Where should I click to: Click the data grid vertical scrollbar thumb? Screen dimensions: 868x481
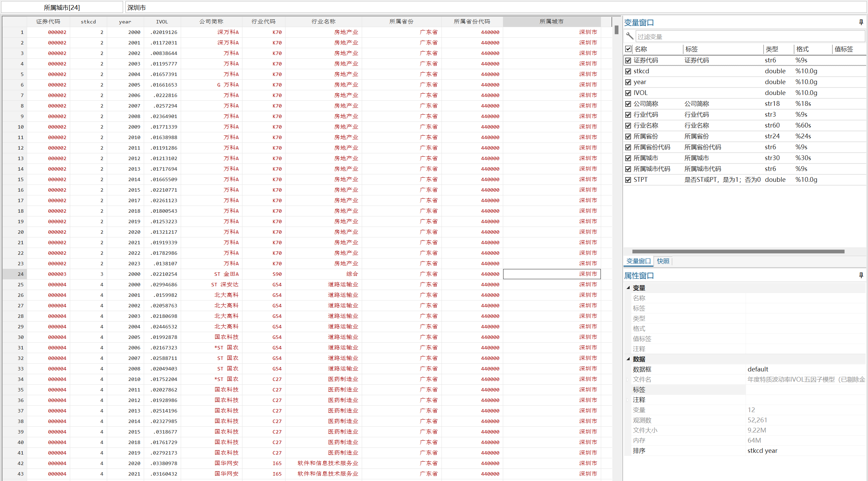coord(616,30)
